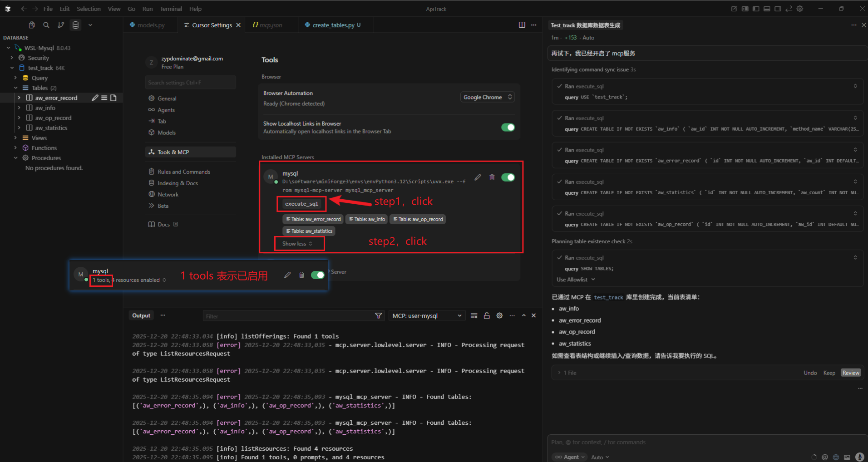Disable the mysql MCP server toggle
Image resolution: width=868 pixels, height=462 pixels.
pyautogui.click(x=508, y=177)
